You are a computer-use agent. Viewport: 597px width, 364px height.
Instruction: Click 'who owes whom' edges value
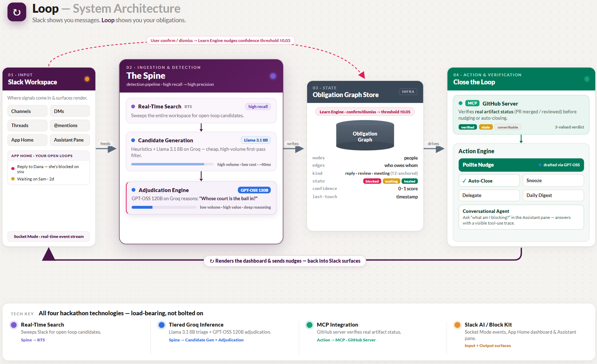401,165
